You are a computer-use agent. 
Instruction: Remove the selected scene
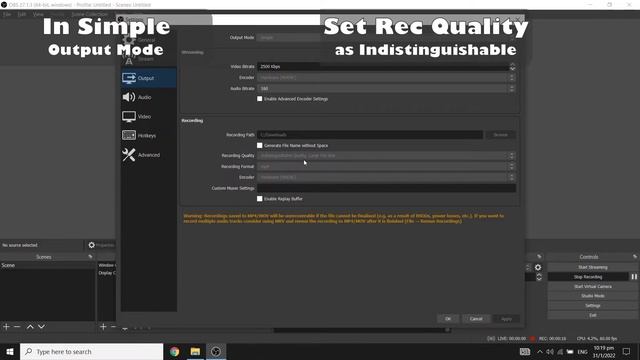pos(17,327)
